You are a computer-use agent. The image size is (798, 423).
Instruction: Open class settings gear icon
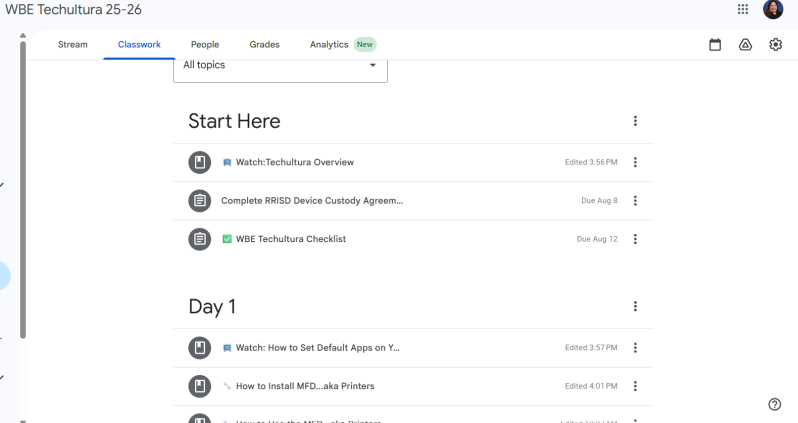(x=775, y=45)
